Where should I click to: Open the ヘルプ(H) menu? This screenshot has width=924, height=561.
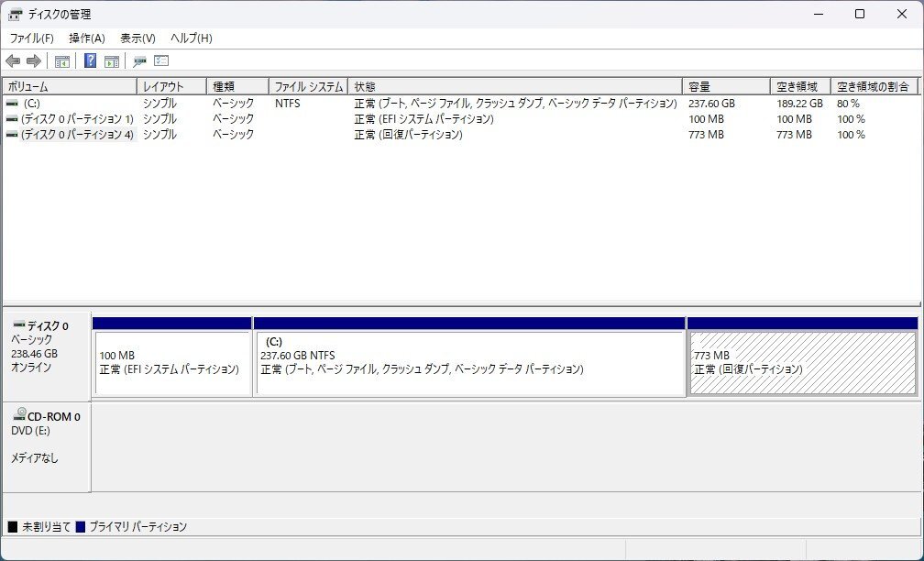(187, 38)
